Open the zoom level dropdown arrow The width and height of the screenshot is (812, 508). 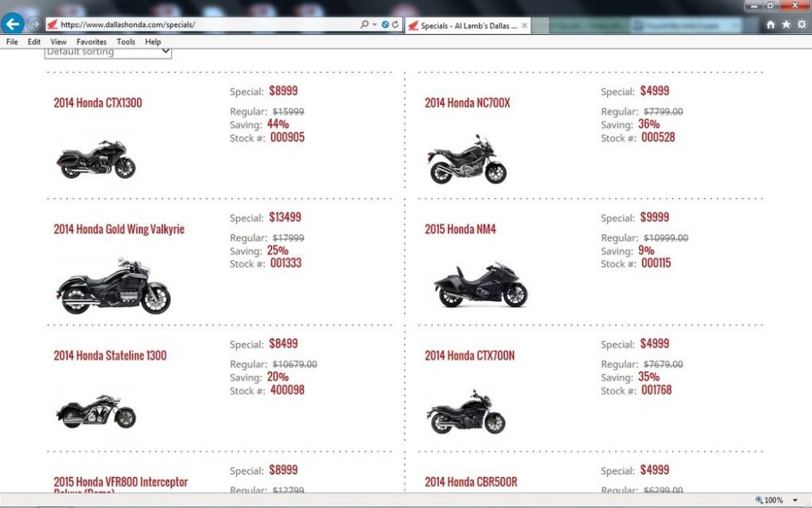click(795, 501)
